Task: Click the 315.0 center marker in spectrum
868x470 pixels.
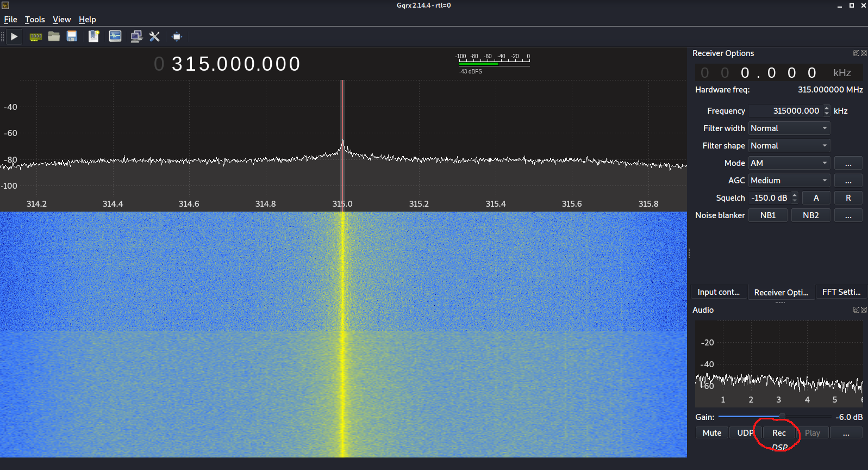Action: [342, 204]
